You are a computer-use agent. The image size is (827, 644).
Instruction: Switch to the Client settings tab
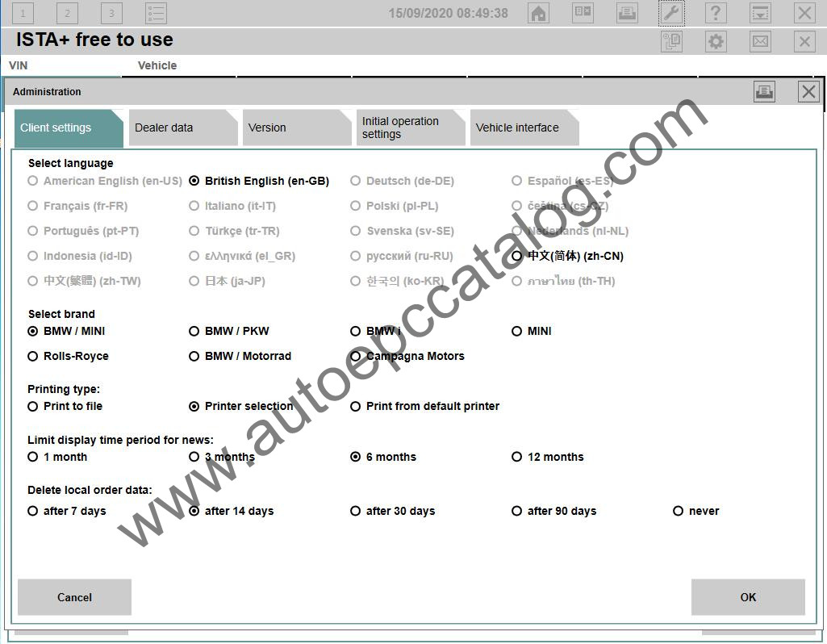click(69, 128)
